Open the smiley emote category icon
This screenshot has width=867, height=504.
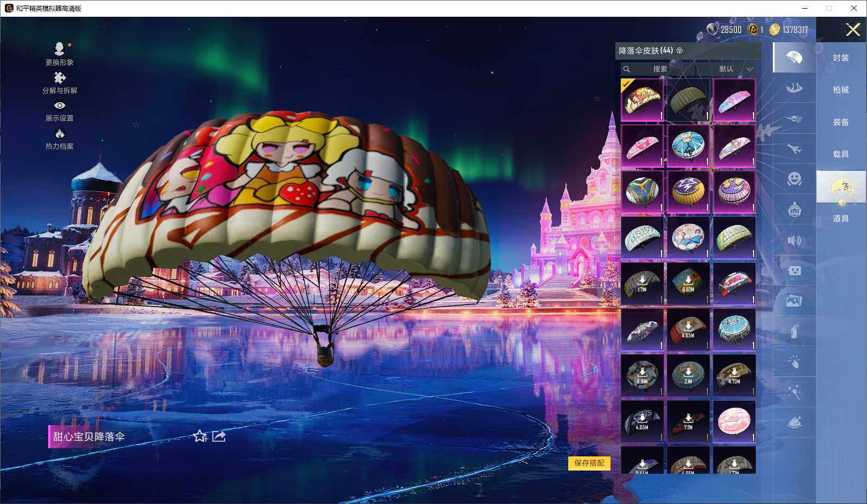[794, 178]
